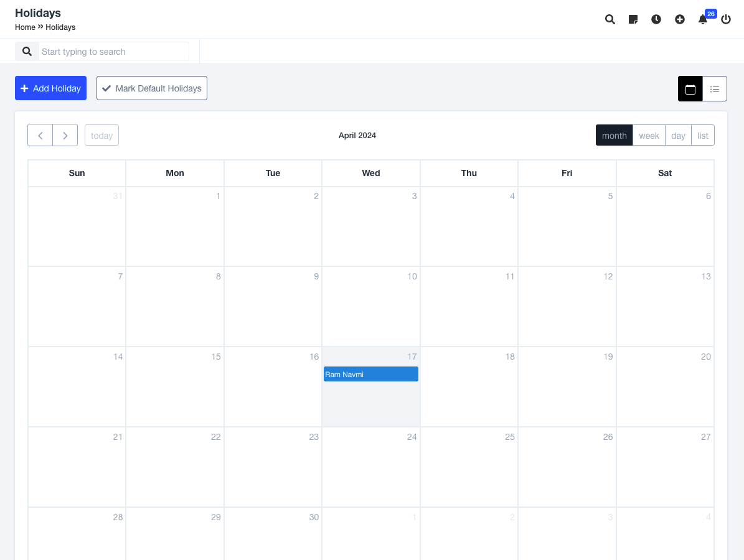Select the list view tab
The image size is (744, 560).
[703, 135]
